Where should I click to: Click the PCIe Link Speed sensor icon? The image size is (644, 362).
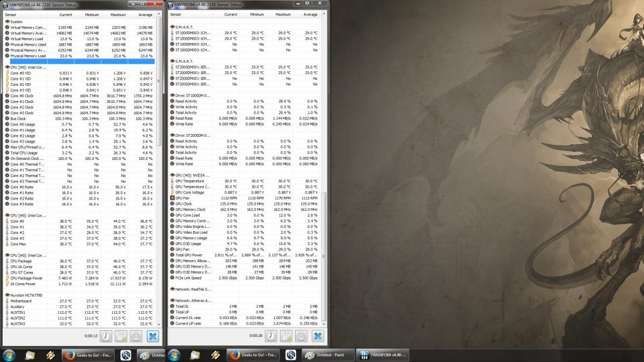click(172, 278)
